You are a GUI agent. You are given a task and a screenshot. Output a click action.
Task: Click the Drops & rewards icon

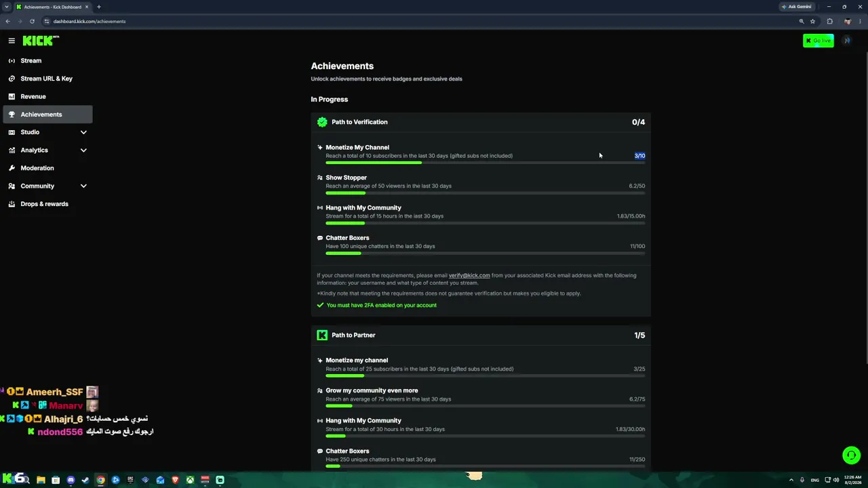[x=12, y=204]
